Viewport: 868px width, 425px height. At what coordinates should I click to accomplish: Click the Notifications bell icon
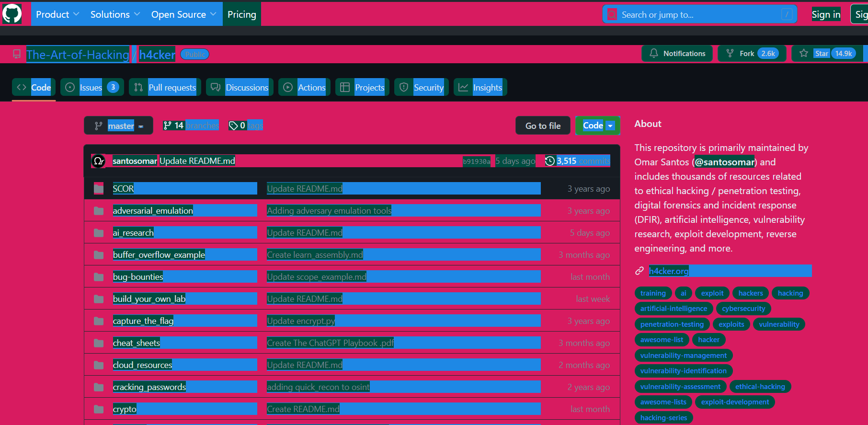(x=654, y=53)
